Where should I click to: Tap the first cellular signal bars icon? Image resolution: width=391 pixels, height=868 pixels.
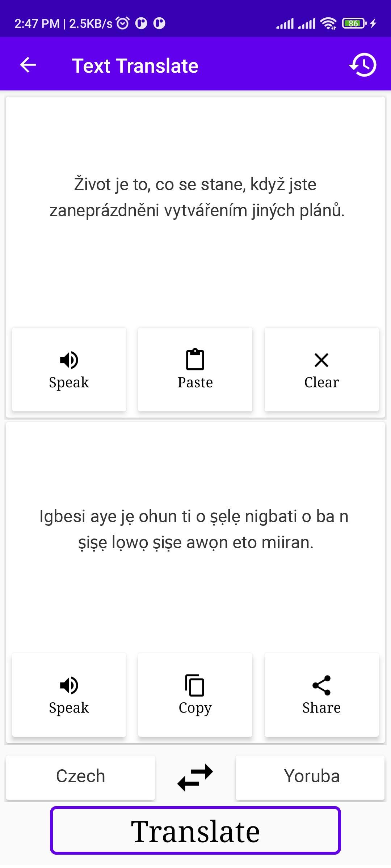coord(285,24)
